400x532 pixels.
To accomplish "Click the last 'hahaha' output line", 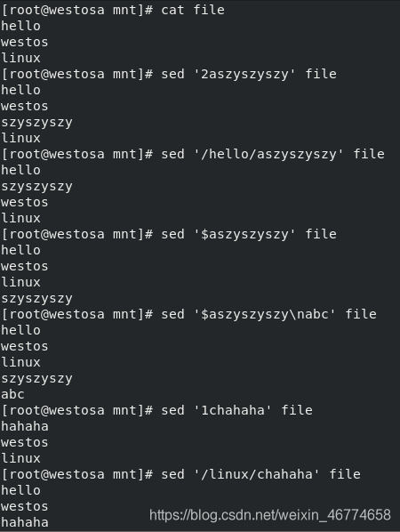I will coord(25,522).
